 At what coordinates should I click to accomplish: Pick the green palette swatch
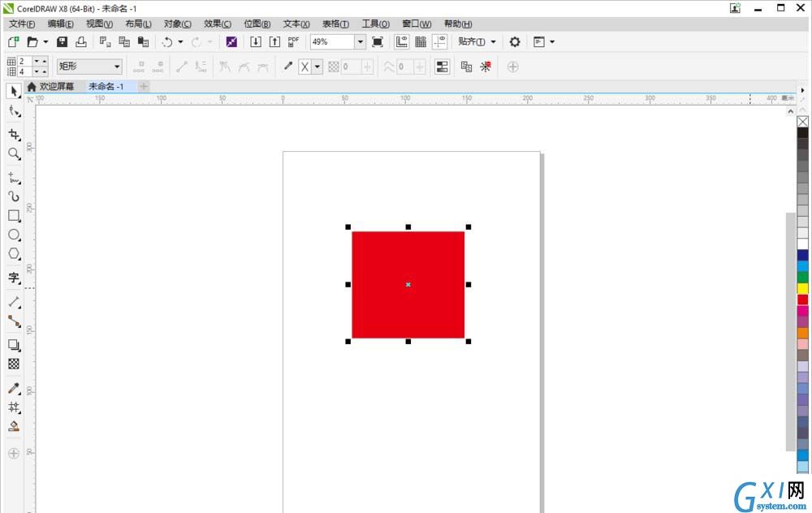click(x=803, y=278)
